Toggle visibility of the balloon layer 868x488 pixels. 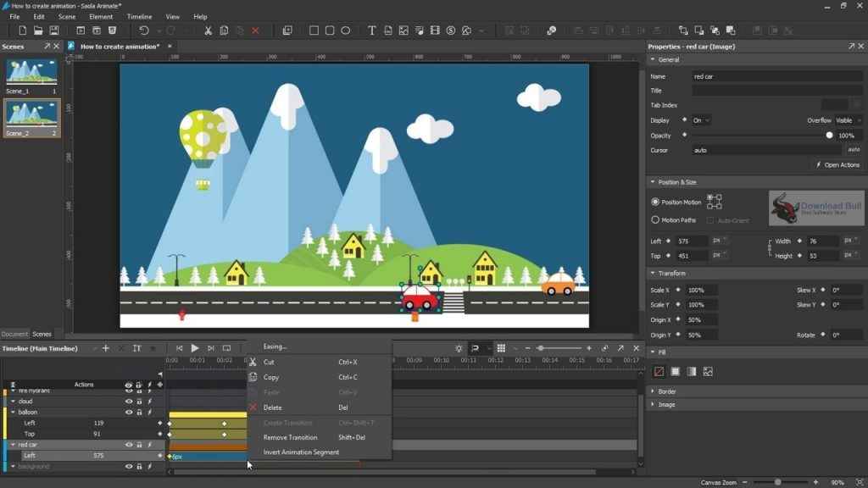(x=129, y=413)
